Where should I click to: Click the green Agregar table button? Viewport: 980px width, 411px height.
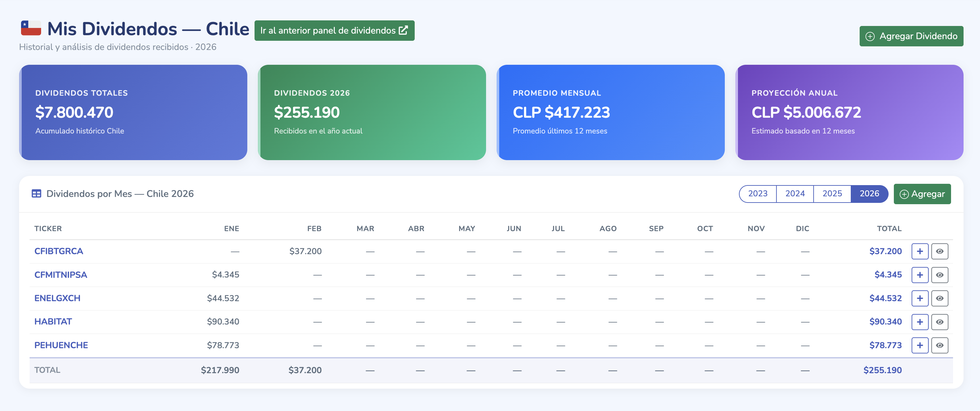[922, 194]
